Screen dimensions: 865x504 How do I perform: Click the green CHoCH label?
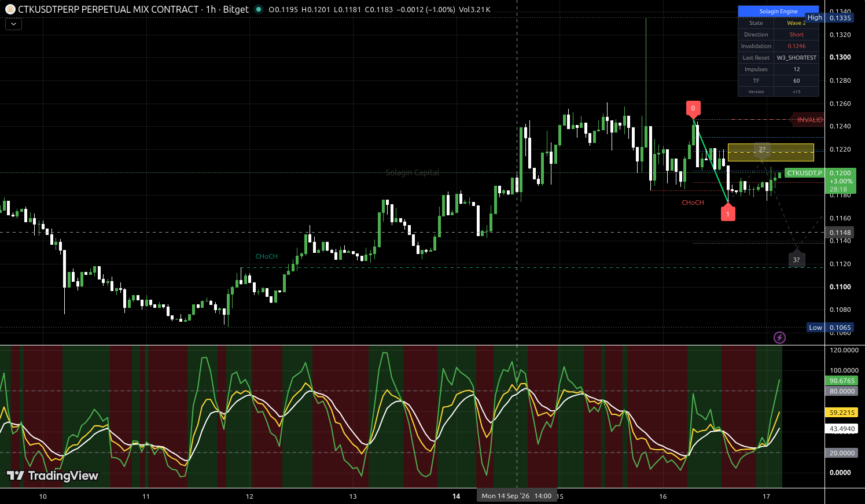(x=267, y=256)
